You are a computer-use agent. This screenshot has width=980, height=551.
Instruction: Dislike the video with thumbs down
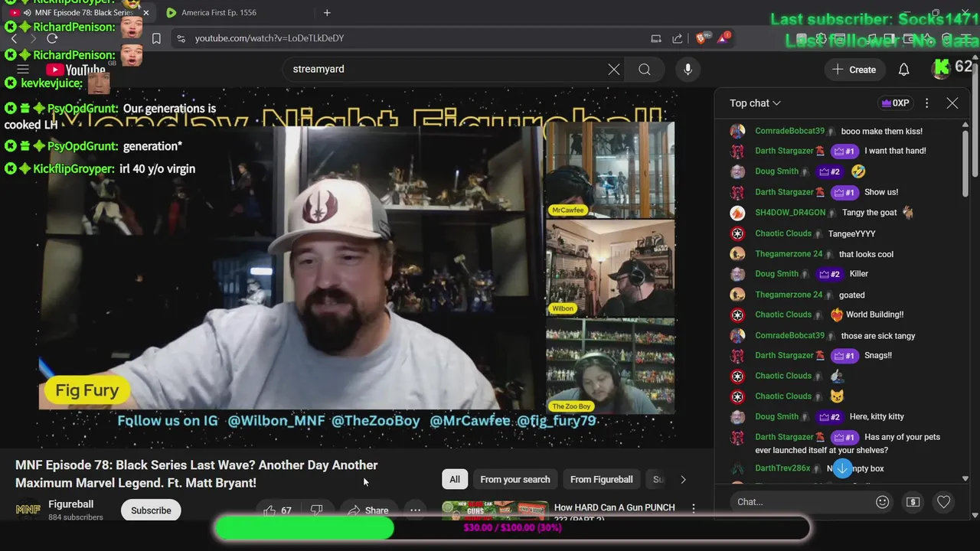coord(316,510)
